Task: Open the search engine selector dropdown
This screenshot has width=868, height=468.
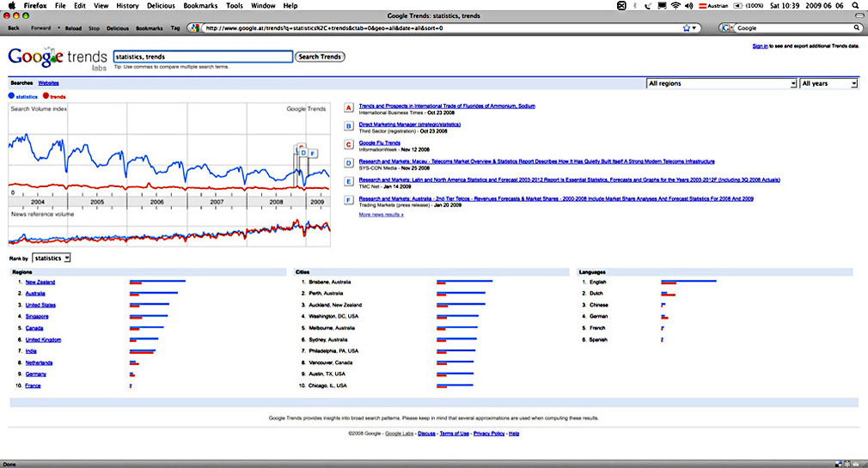Action: 727,27
